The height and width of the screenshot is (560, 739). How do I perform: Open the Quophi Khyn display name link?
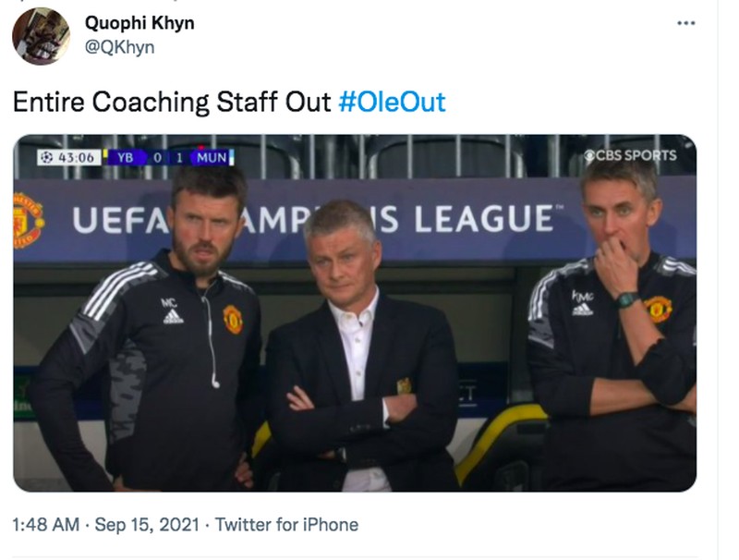coord(139,23)
